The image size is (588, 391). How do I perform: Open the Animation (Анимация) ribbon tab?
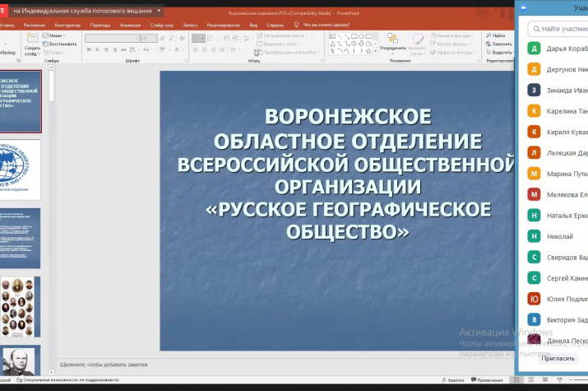click(x=130, y=26)
